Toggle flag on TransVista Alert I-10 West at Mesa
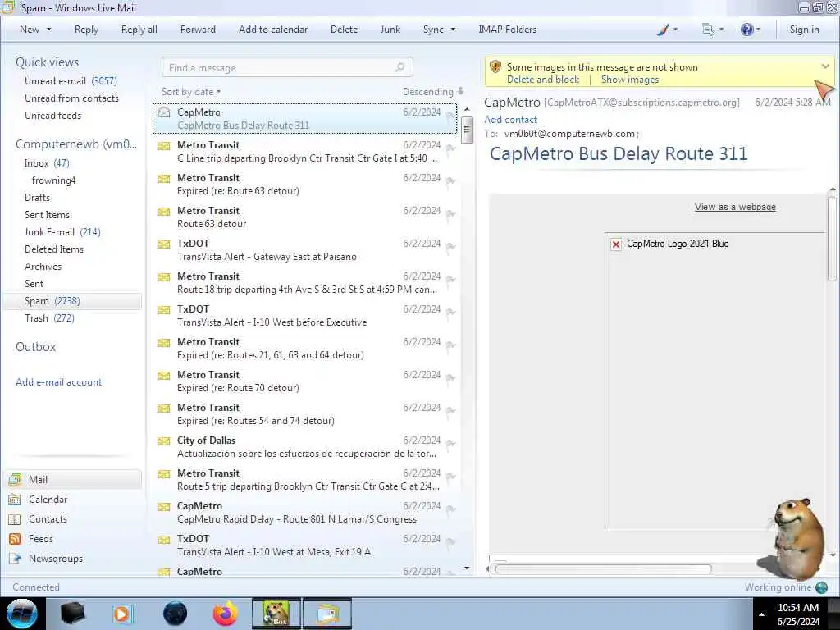840x630 pixels. point(450,542)
